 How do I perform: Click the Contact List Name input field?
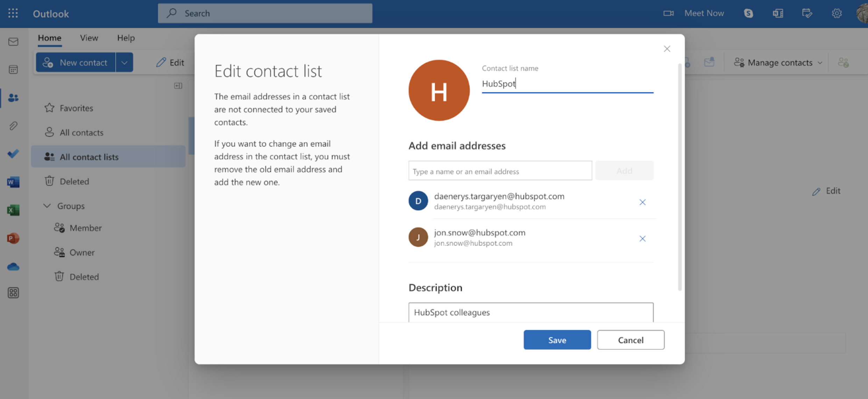click(567, 83)
